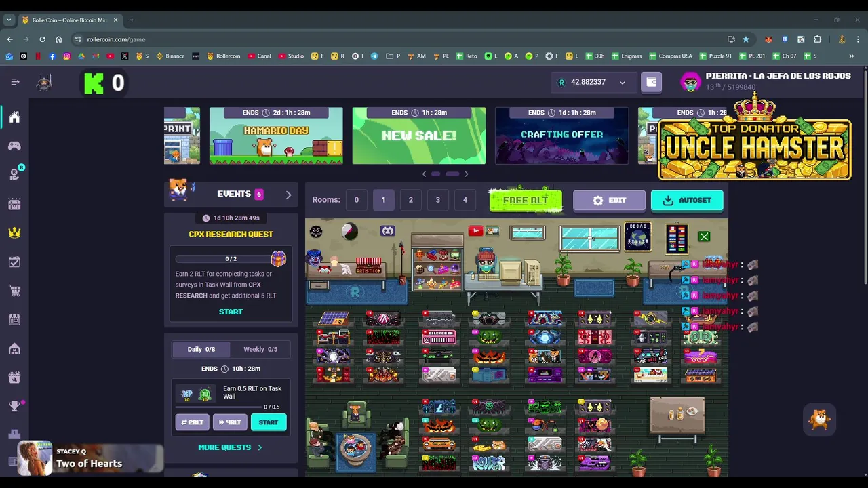This screenshot has width=868, height=488.
Task: Expand hidden bookmarks overflow chevron
Action: tap(852, 56)
